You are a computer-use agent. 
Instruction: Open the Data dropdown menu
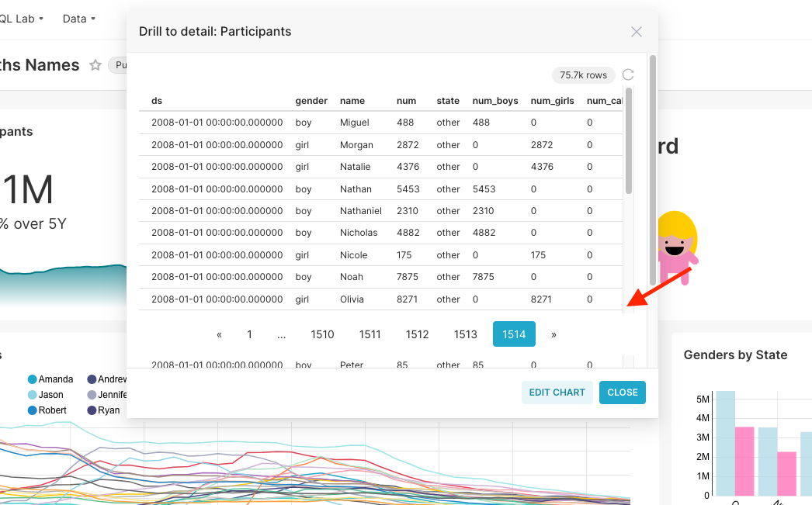tap(78, 19)
